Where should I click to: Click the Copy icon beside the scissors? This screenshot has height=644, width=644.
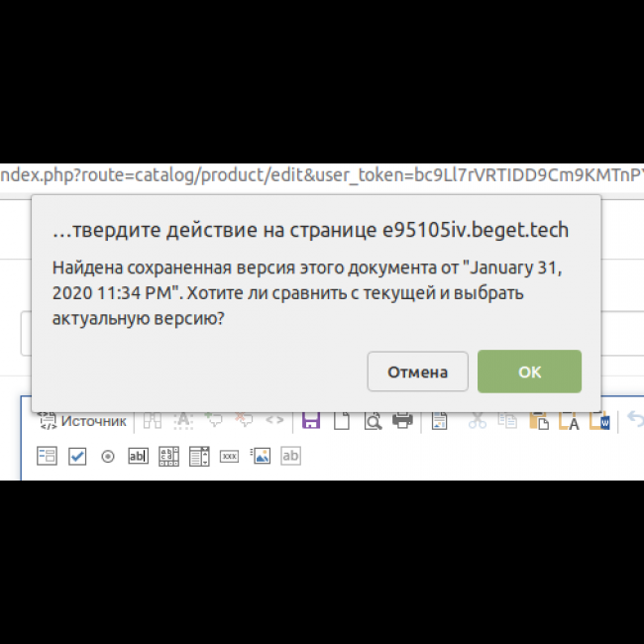coord(508,421)
